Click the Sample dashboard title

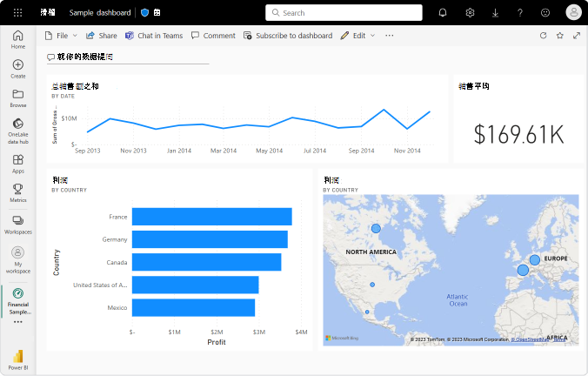[100, 13]
